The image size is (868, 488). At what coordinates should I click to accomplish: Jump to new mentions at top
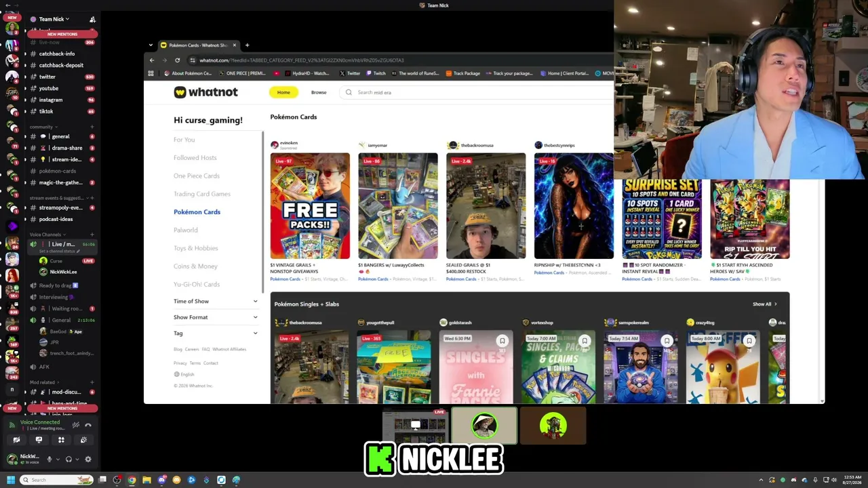click(62, 34)
